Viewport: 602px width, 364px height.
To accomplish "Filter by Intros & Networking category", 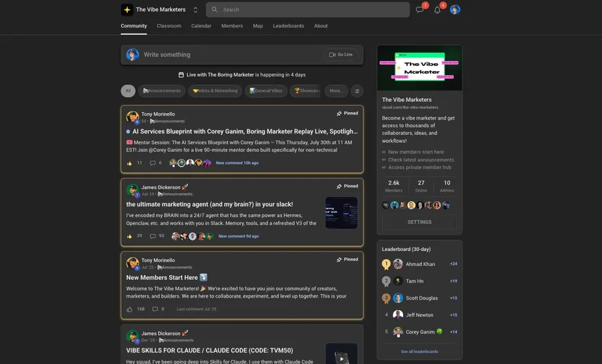I will pyautogui.click(x=215, y=90).
